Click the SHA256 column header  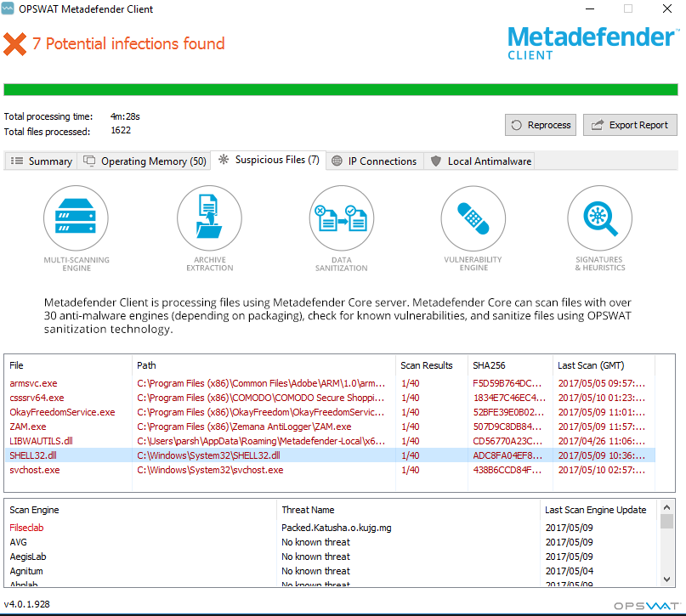click(510, 365)
